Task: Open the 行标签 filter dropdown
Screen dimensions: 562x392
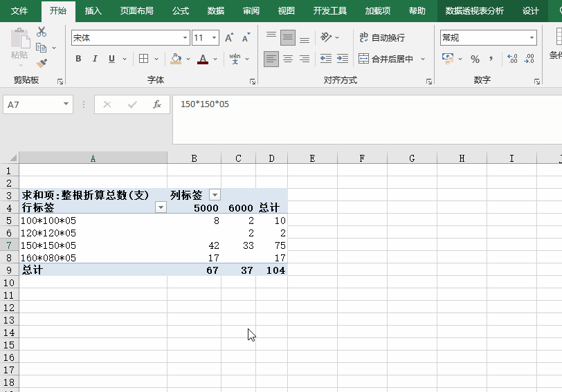Action: click(x=161, y=207)
